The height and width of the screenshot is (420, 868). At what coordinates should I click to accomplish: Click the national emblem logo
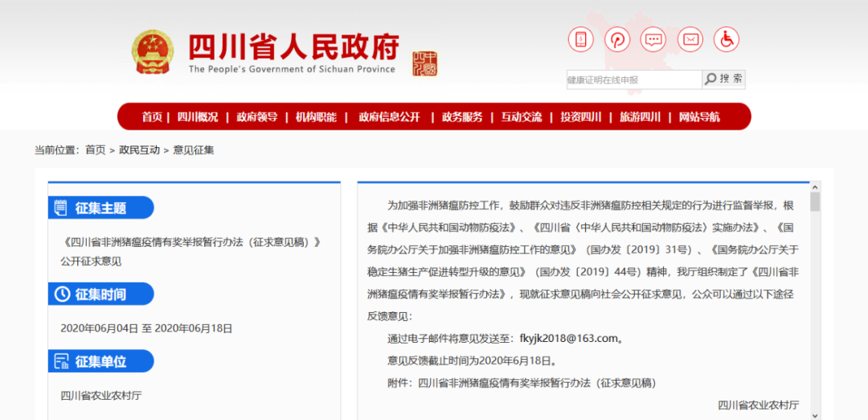pyautogui.click(x=152, y=51)
